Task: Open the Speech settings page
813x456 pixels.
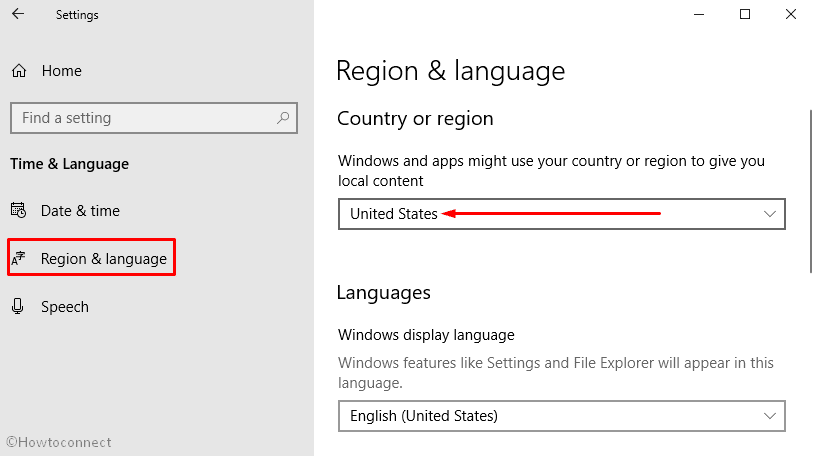Action: (x=65, y=307)
